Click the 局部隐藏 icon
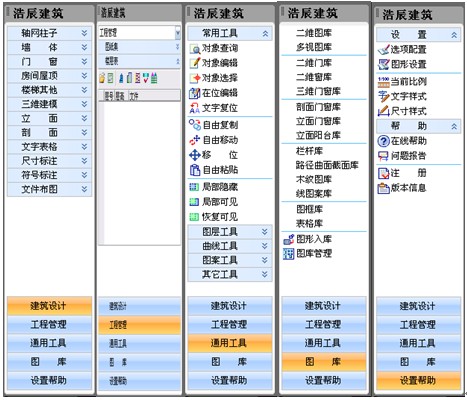 pyautogui.click(x=194, y=187)
